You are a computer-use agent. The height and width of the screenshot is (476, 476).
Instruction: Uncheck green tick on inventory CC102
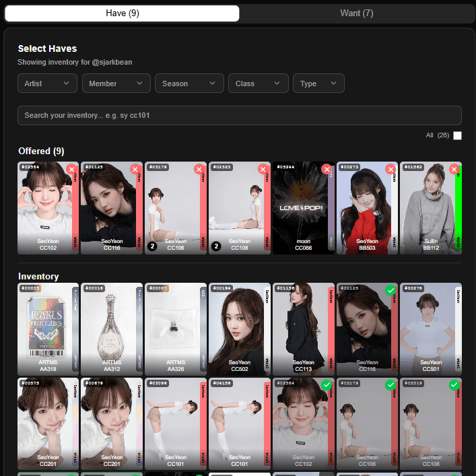click(x=327, y=385)
